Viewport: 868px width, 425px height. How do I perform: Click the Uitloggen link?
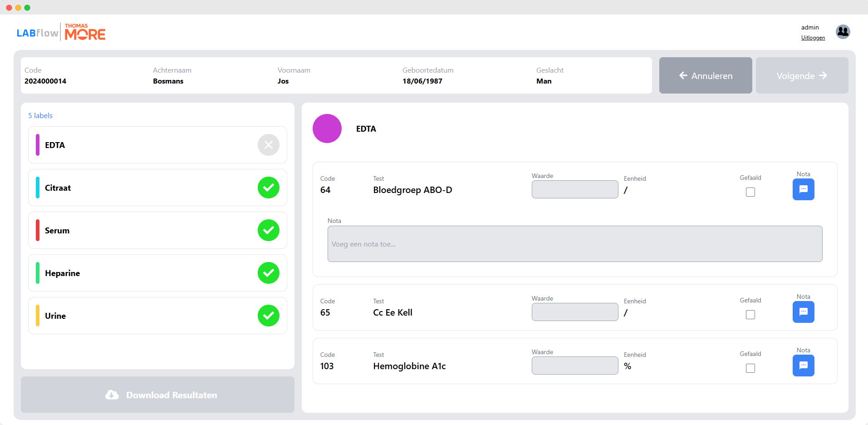813,38
